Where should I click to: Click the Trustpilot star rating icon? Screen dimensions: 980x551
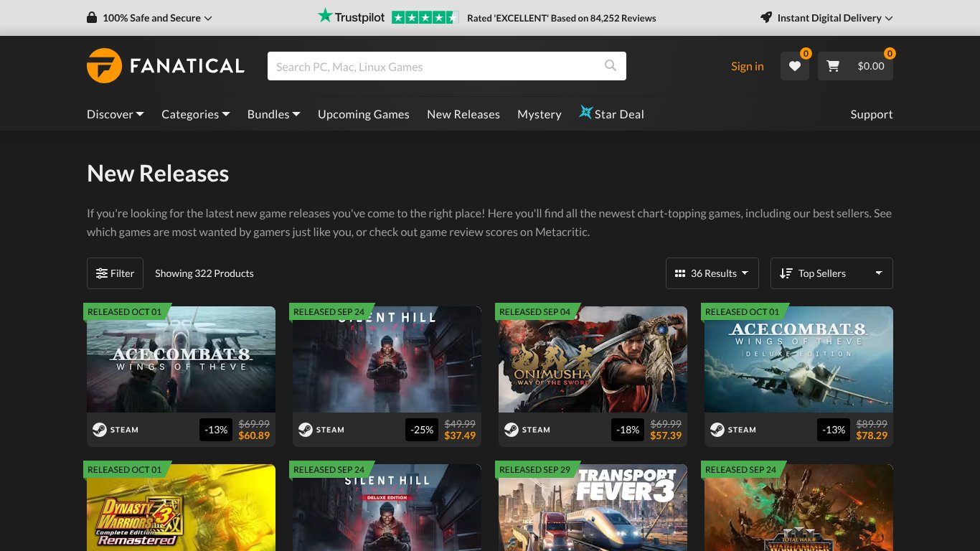point(425,17)
